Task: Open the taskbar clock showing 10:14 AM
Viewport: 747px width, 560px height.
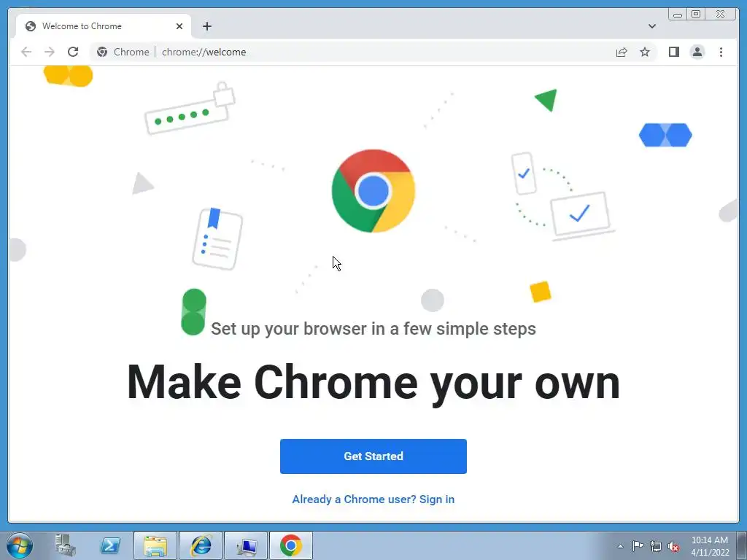Action: 709,546
